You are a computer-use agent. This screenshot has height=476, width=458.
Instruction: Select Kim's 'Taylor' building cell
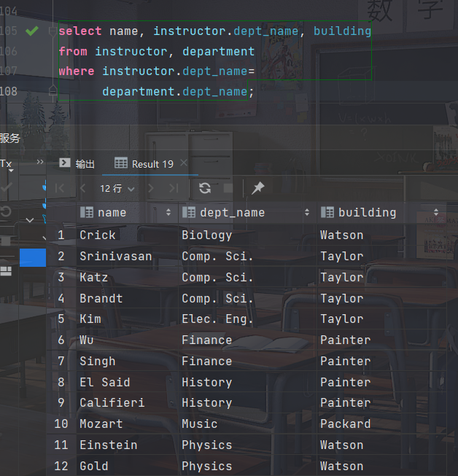tap(381, 319)
